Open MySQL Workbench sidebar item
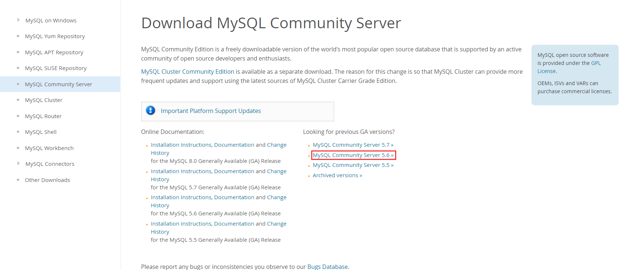 (49, 148)
